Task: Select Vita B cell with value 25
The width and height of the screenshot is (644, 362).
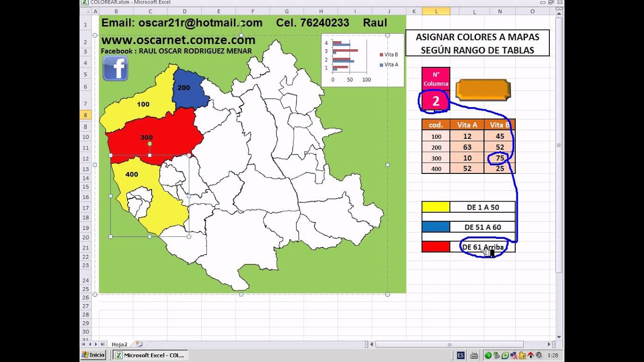Action: tap(500, 168)
